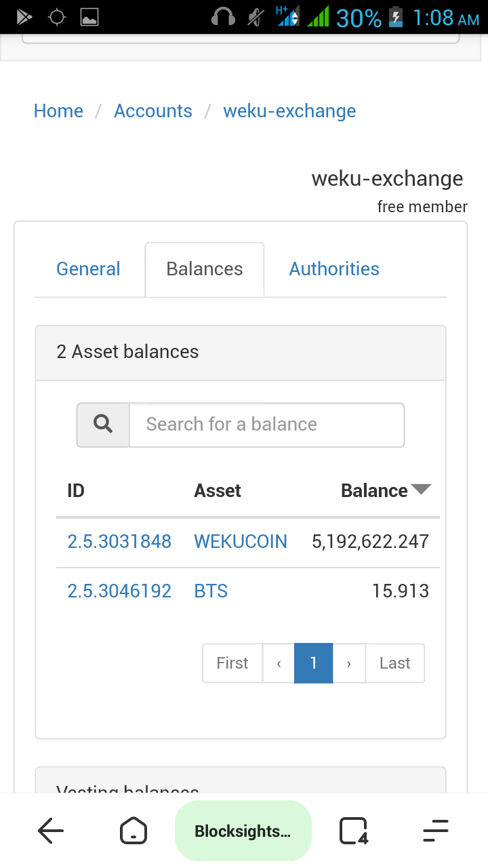The width and height of the screenshot is (488, 868).
Task: Open balance ID 2.5.3031848
Action: (x=119, y=541)
